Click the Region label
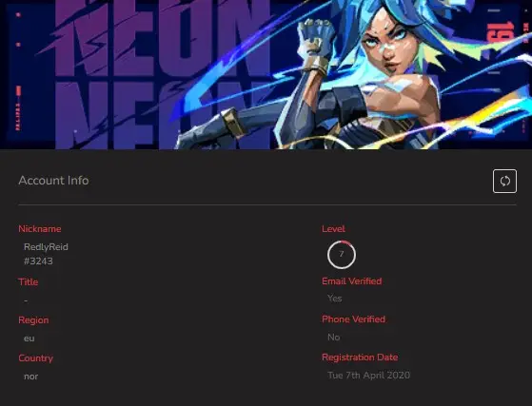 click(33, 320)
